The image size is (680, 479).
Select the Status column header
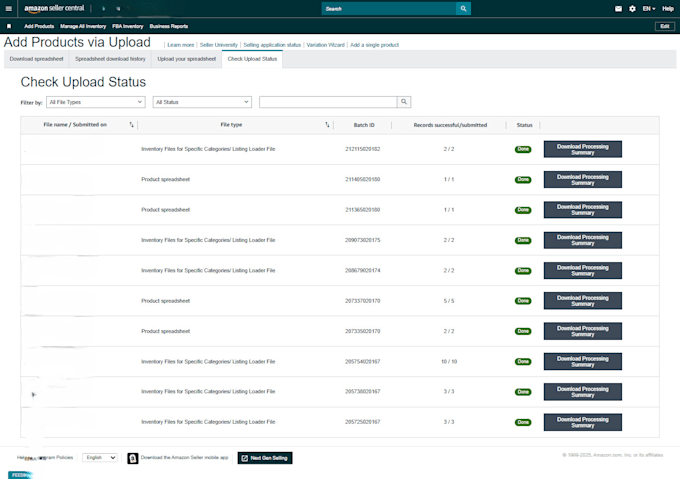[524, 125]
